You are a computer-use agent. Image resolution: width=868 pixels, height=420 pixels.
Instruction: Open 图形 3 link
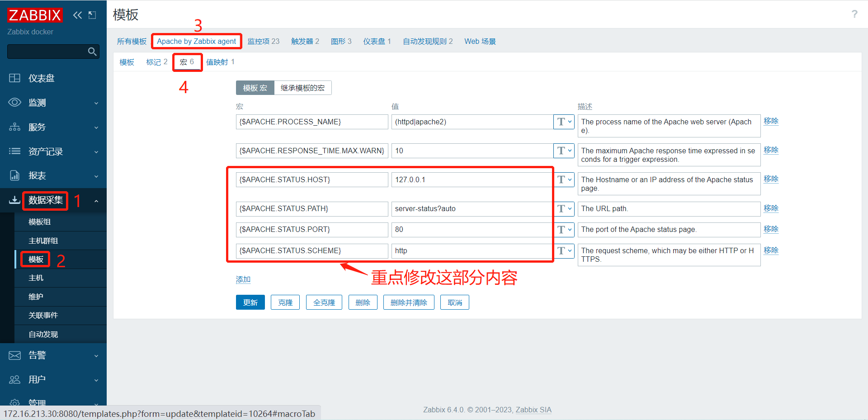(341, 41)
